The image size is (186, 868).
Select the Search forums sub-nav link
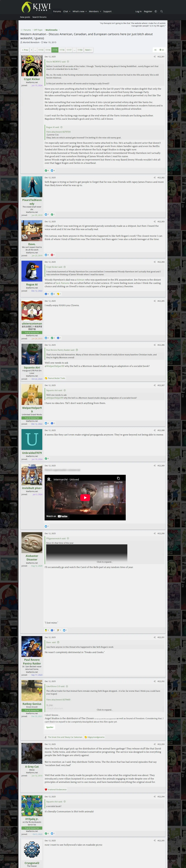[x=40, y=17]
